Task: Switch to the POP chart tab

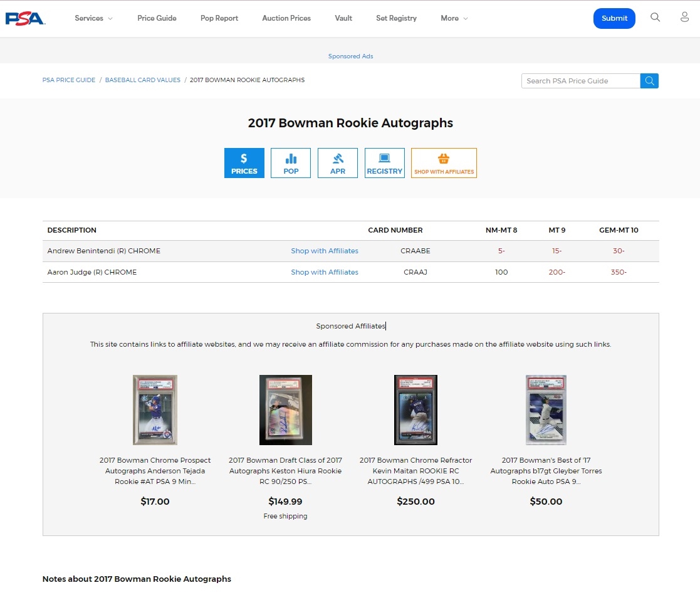Action: (x=291, y=163)
